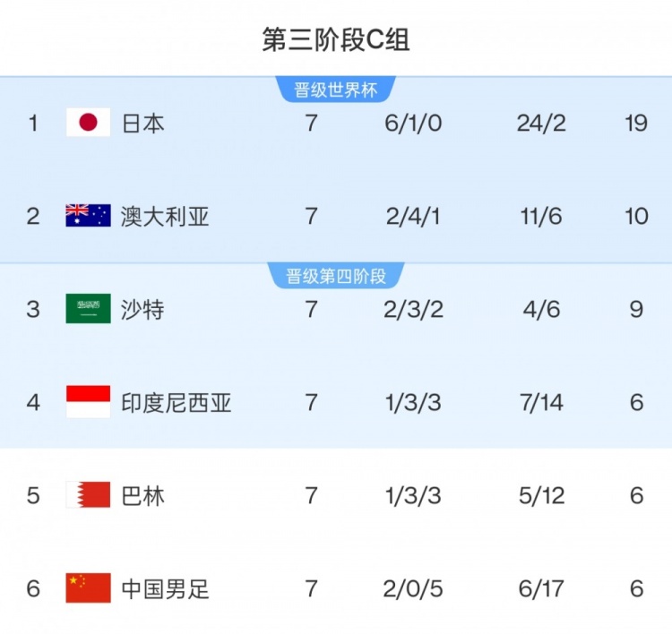The height and width of the screenshot is (634, 672).
Task: Click Australia's 2/4/1 record
Action: click(413, 216)
